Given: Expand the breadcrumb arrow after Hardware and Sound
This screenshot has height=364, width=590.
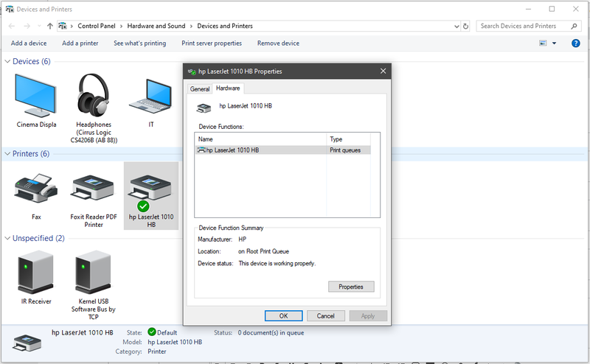Looking at the screenshot, I should tap(191, 26).
